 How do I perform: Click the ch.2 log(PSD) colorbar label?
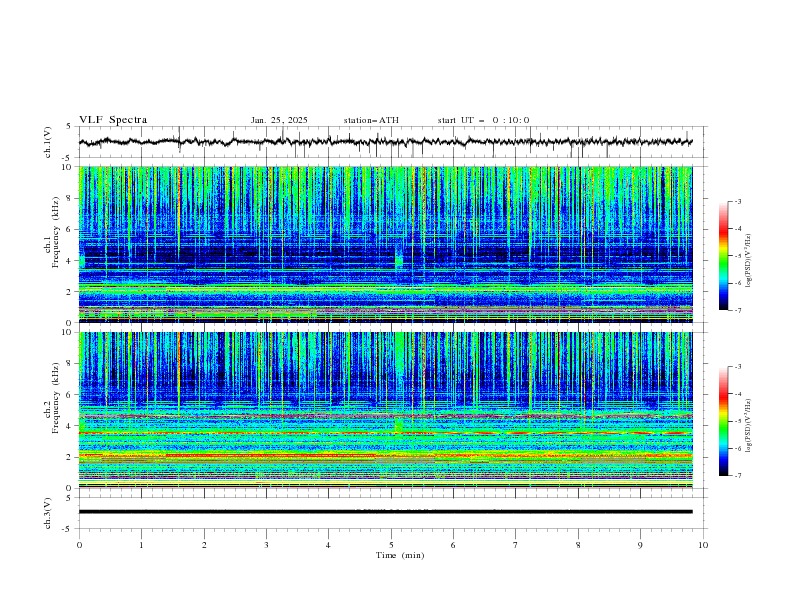click(x=749, y=426)
